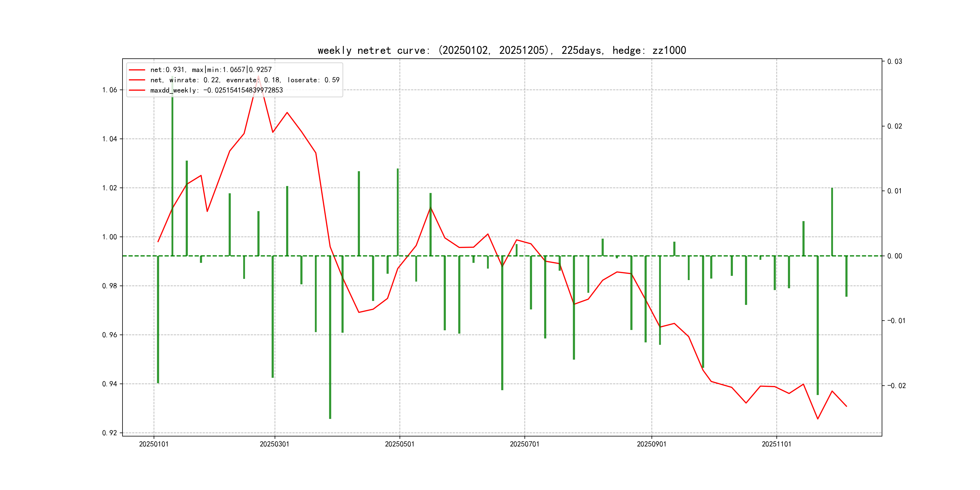Click the 20250901 x-axis label
The image size is (980, 490).
(651, 444)
